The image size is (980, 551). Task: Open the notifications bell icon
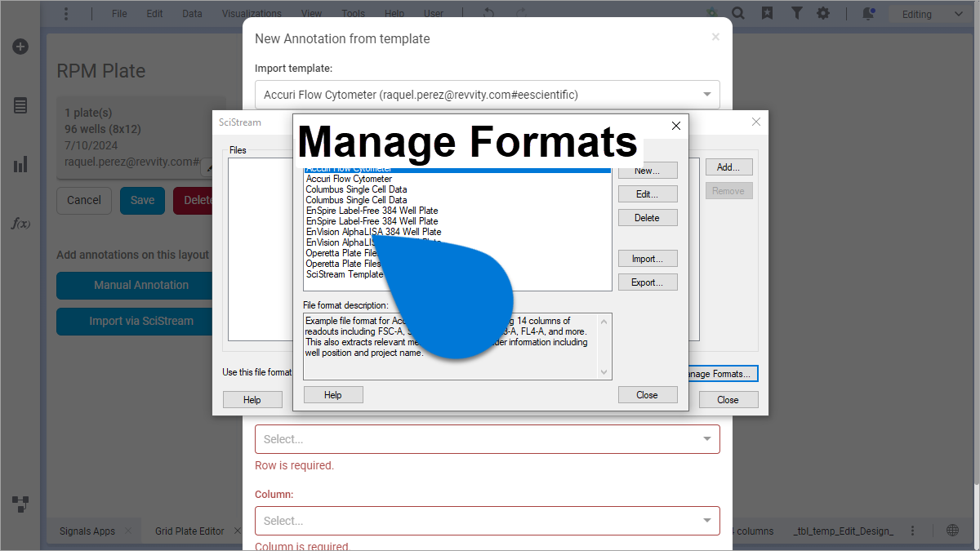(868, 13)
